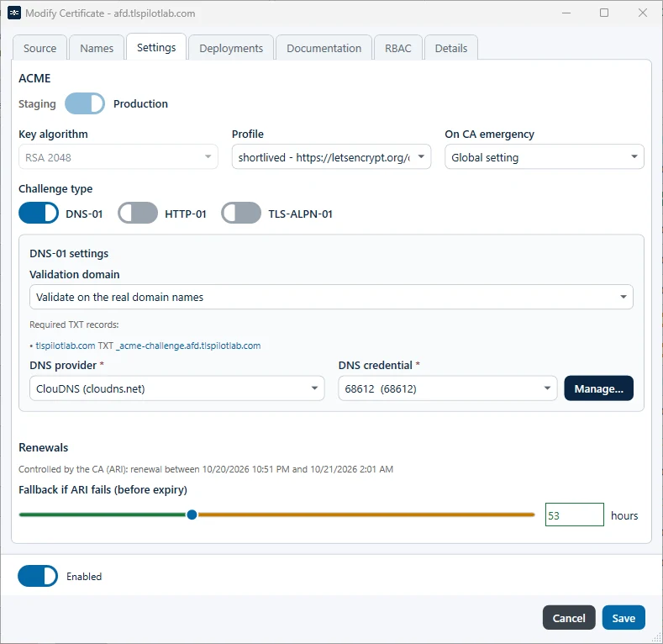
Task: Click the orange part of the fallback slider
Action: point(366,515)
